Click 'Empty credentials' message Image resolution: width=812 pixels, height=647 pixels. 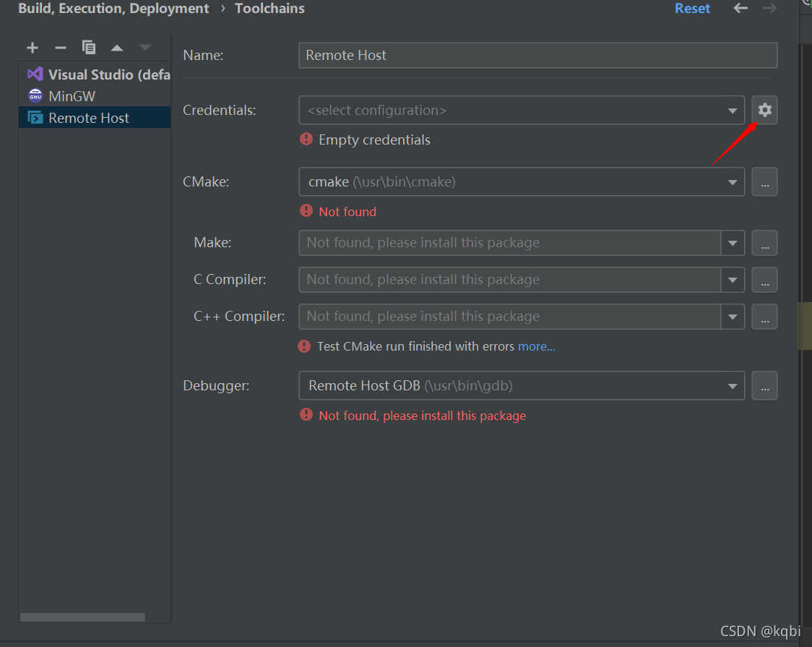374,140
